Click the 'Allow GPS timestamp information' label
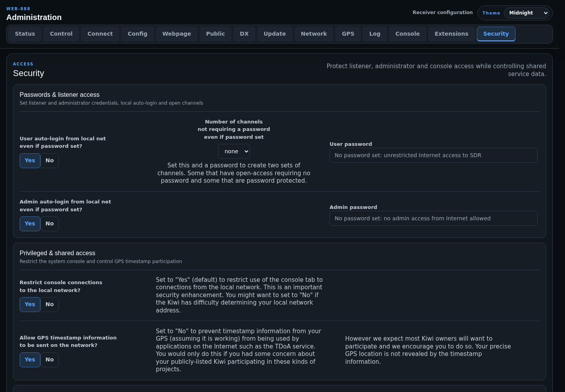This screenshot has height=392, width=565. click(68, 341)
